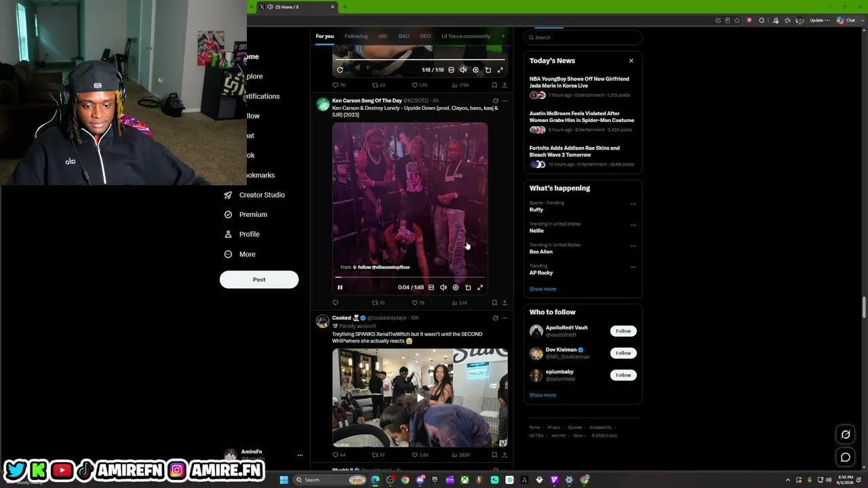Follow Dov Kleiman
Viewport: 868px width, 488px height.
(x=623, y=353)
